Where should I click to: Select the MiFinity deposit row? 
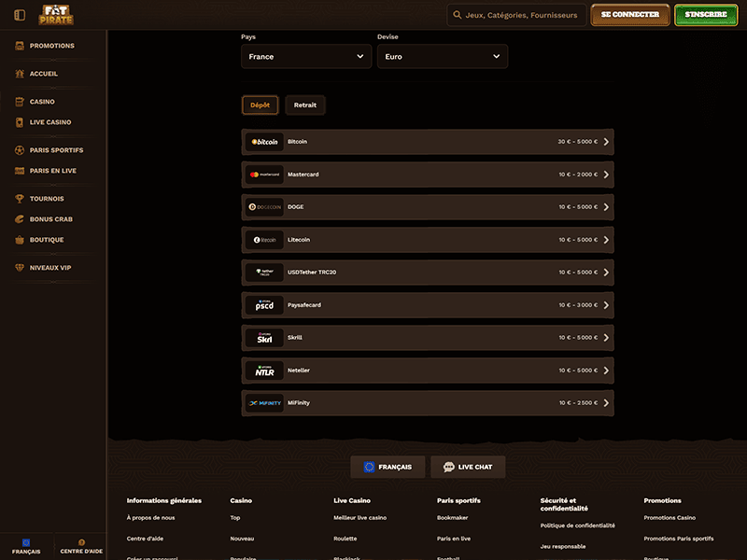click(x=428, y=403)
